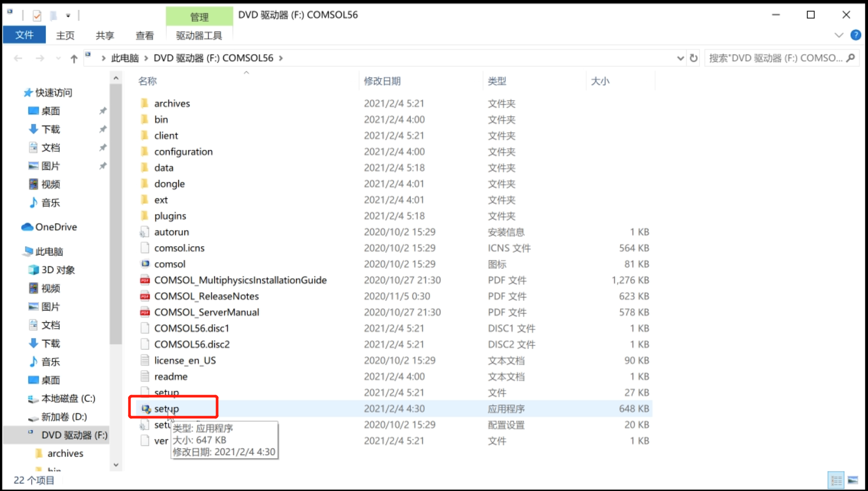Click the forward navigation arrow
Viewport: 868px width, 491px height.
[40, 58]
